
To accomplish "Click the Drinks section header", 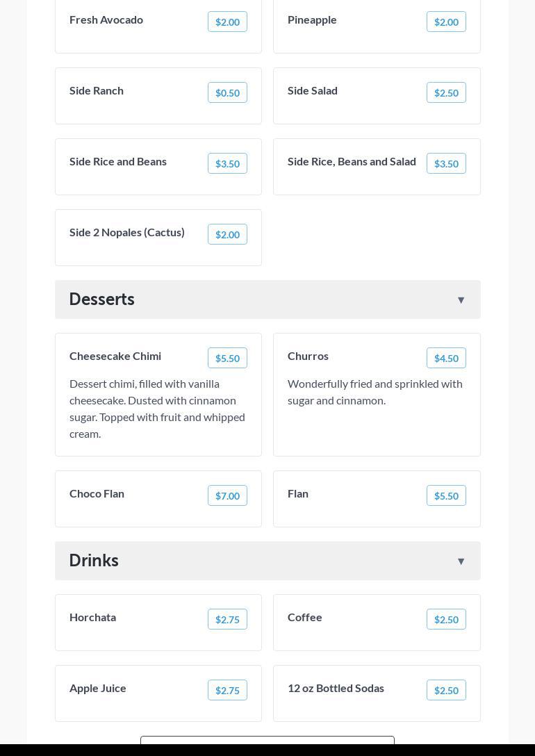I will (x=94, y=561).
